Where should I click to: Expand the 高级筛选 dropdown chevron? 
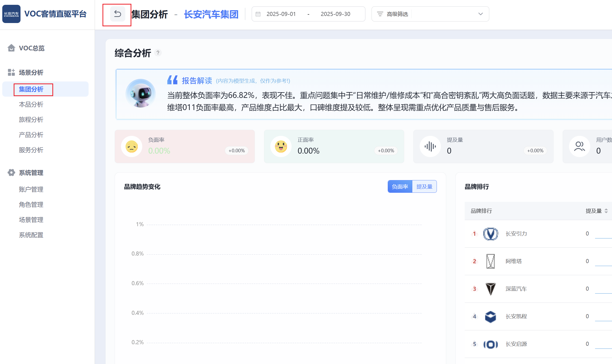pos(480,14)
